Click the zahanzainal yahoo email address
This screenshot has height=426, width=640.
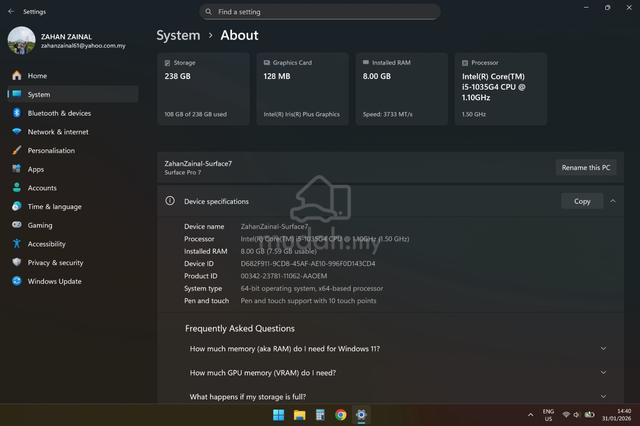tap(83, 46)
